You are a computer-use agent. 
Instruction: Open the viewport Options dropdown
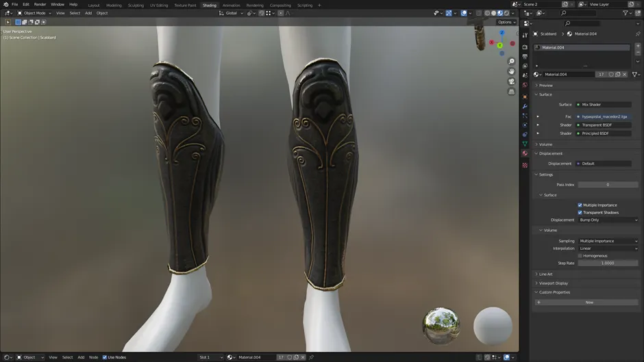506,22
